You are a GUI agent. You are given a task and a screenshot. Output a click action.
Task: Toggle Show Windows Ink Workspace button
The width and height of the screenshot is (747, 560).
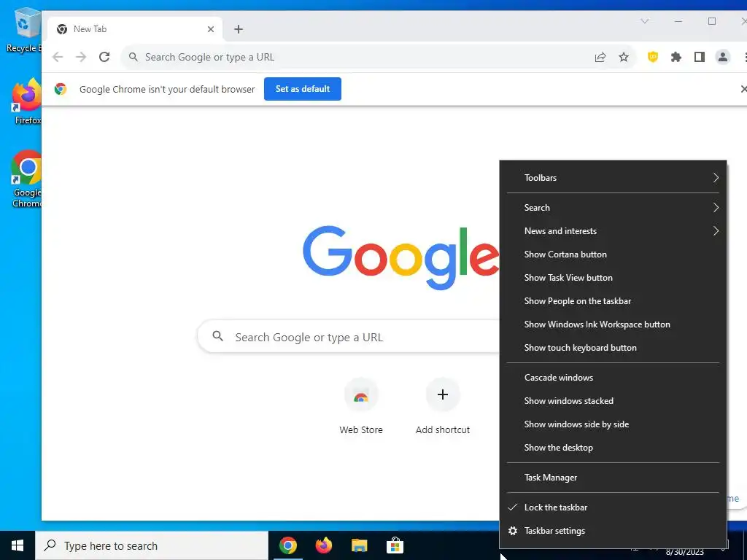(x=613, y=324)
